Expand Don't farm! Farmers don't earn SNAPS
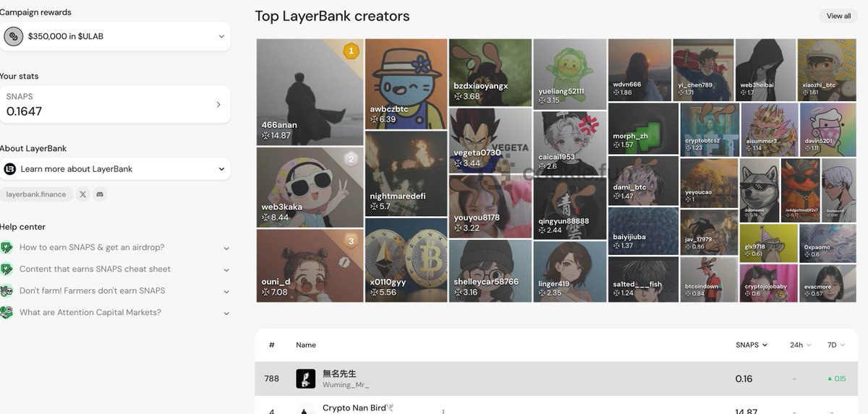The height and width of the screenshot is (414, 868). coord(226,291)
